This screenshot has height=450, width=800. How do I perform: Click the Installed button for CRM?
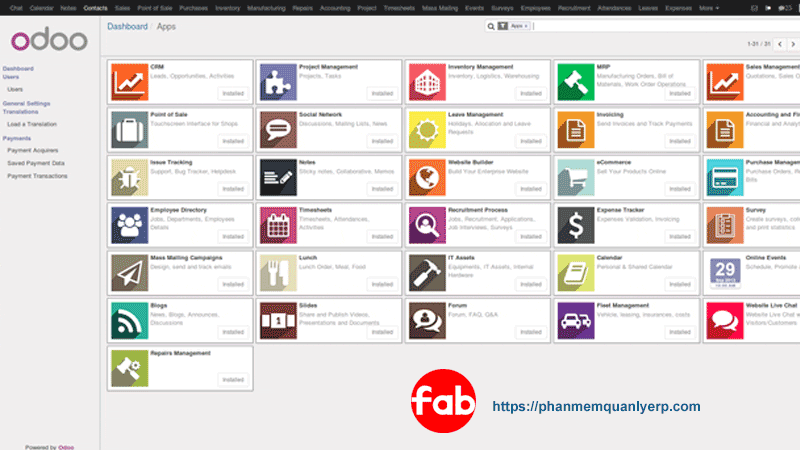click(x=233, y=93)
